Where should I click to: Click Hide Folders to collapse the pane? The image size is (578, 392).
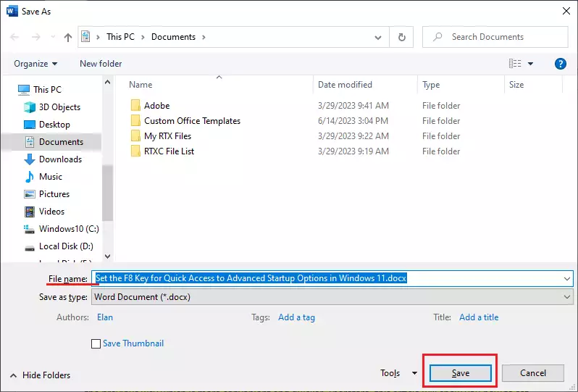(x=41, y=375)
